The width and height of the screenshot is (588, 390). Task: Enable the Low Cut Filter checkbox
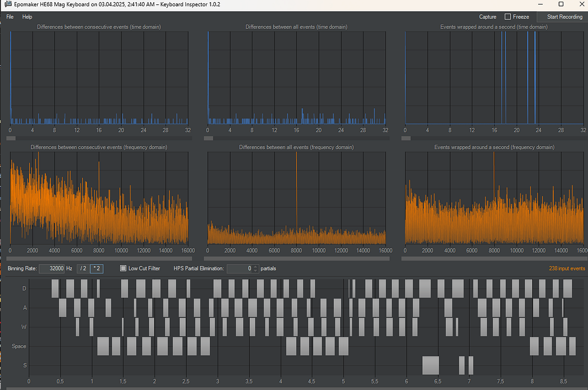[123, 268]
